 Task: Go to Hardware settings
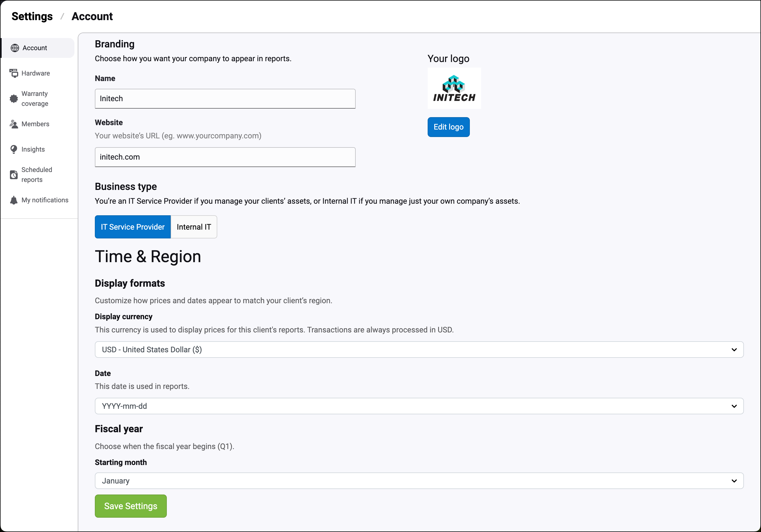click(36, 73)
